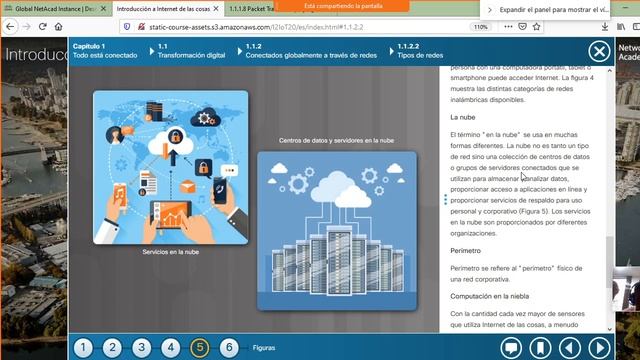
Task: Click the Perímetro heading
Action: 466,251
